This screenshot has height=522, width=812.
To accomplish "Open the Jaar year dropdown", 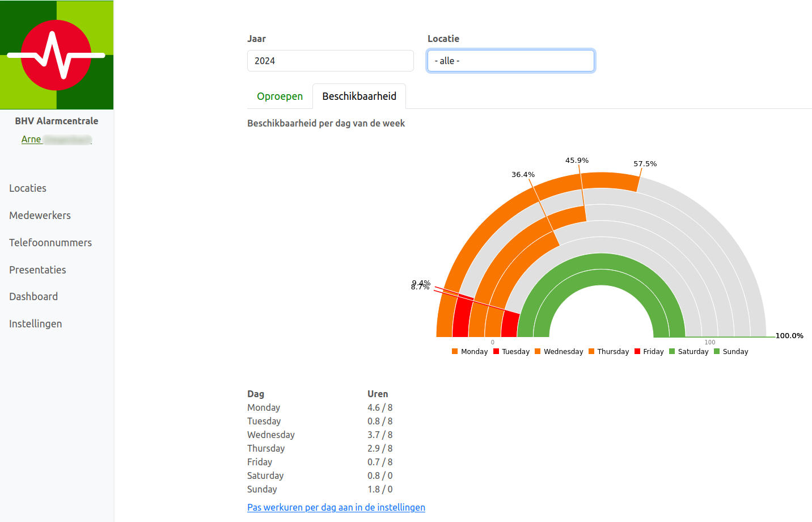I will pyautogui.click(x=330, y=61).
